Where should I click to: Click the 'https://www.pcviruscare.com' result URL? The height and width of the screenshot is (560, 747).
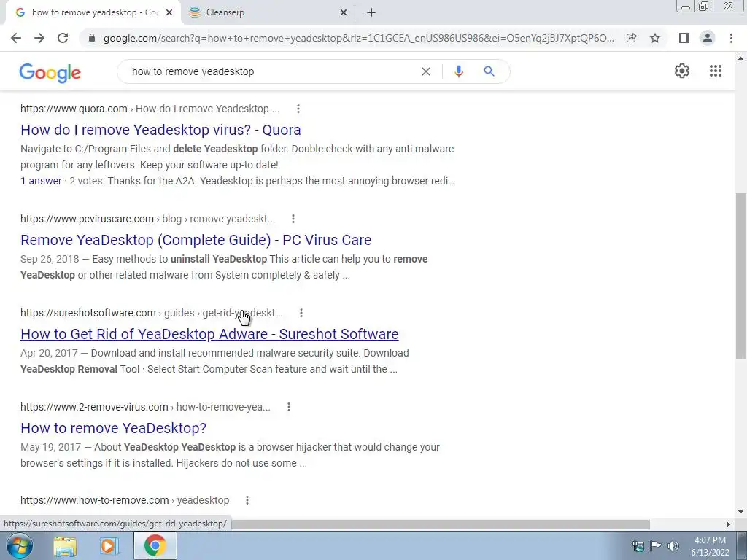tap(88, 219)
